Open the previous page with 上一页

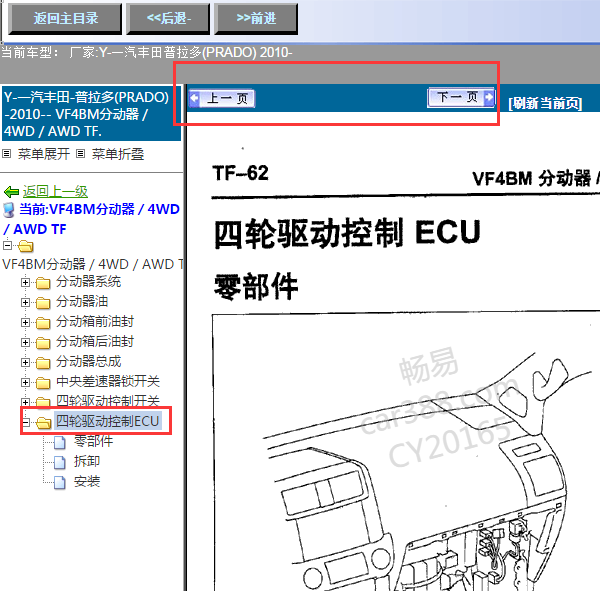click(222, 98)
